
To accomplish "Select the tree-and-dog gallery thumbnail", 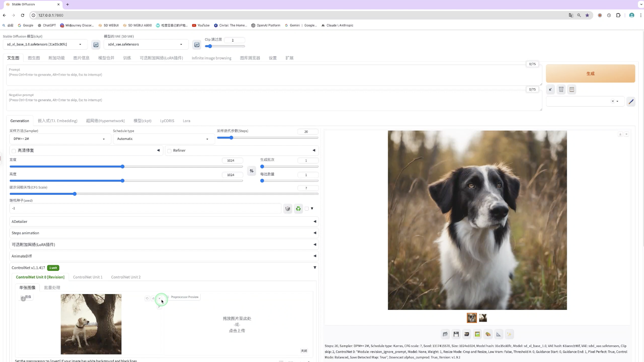I will click(x=483, y=318).
